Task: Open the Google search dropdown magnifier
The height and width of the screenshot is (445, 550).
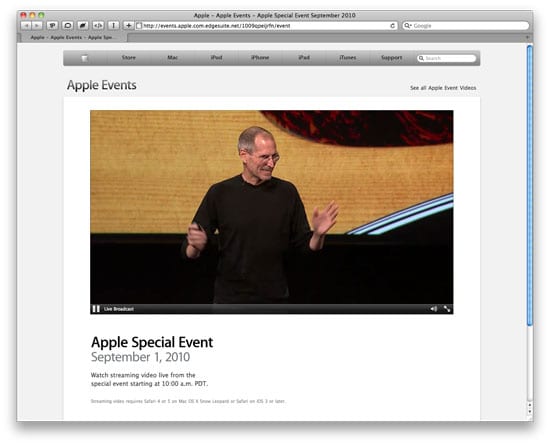Action: 408,26
